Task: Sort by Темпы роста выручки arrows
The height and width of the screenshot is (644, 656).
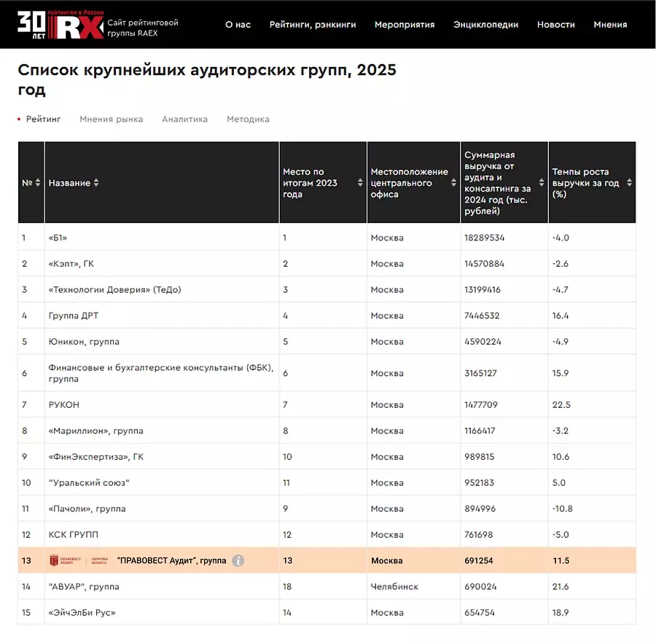Action: pyautogui.click(x=629, y=183)
